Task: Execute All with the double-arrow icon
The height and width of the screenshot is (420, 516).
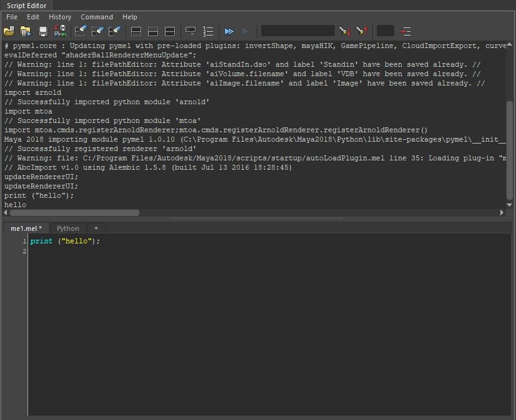Action: tap(229, 31)
